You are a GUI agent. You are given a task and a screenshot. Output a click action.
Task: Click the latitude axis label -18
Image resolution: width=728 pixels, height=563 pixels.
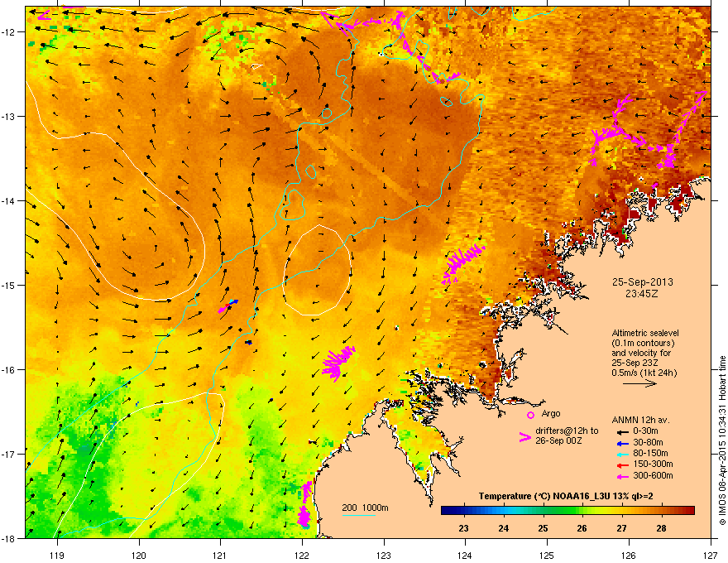point(8,538)
